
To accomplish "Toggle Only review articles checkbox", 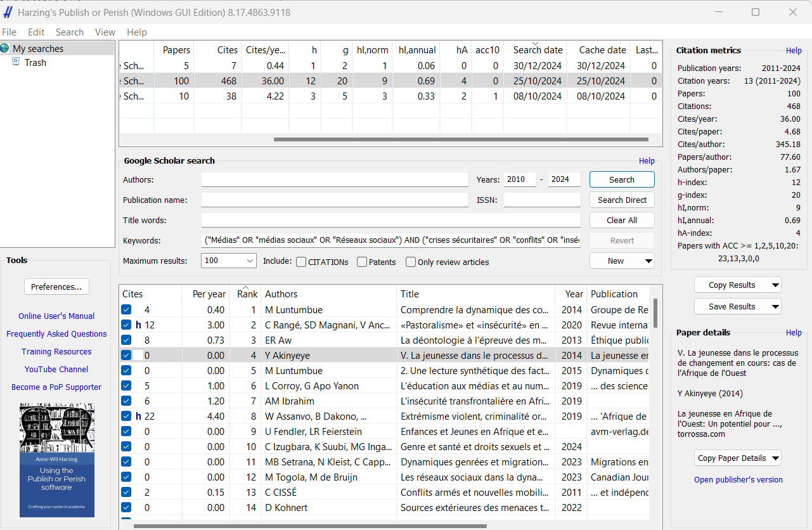I will pos(411,262).
